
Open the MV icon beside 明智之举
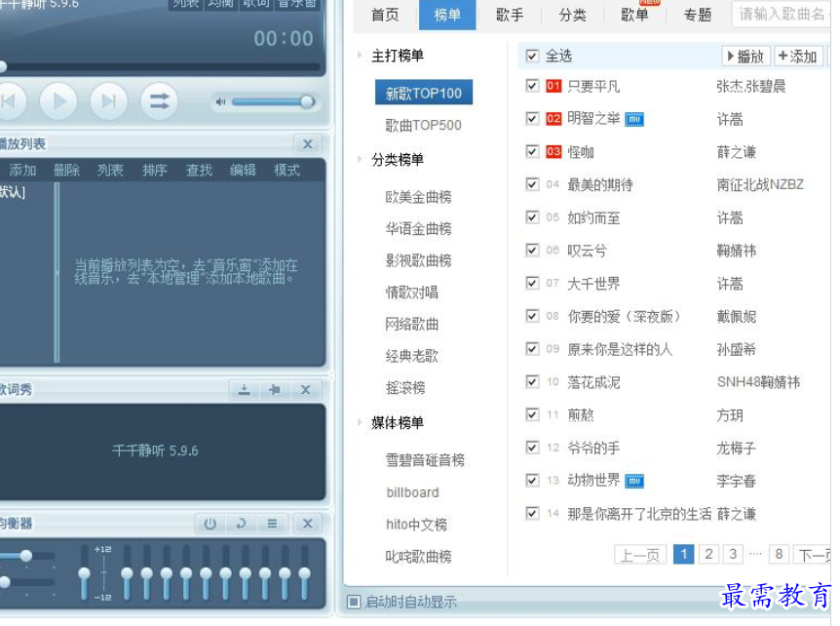[634, 119]
